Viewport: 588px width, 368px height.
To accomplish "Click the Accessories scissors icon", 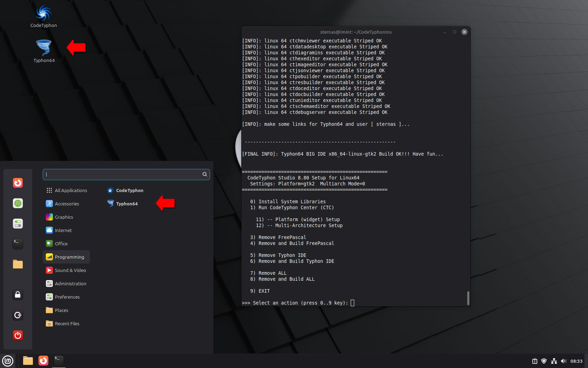I will tap(49, 204).
